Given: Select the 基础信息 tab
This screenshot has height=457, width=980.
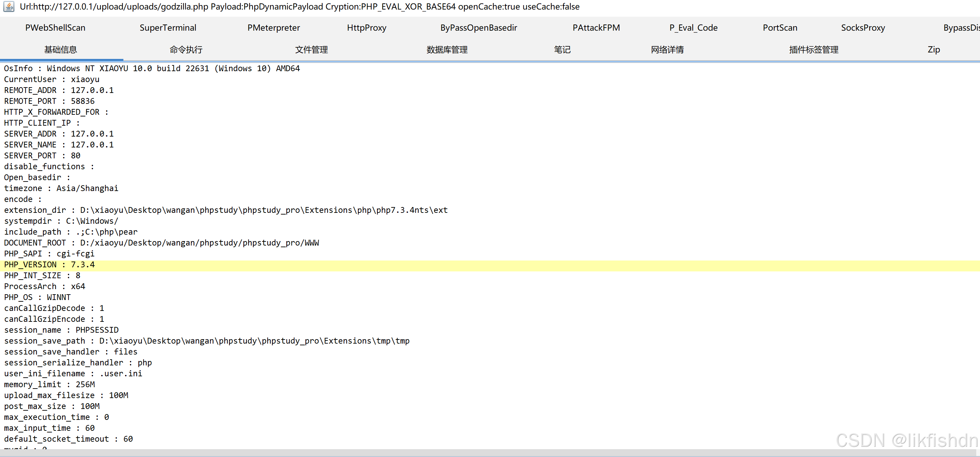Looking at the screenshot, I should pyautogui.click(x=60, y=50).
